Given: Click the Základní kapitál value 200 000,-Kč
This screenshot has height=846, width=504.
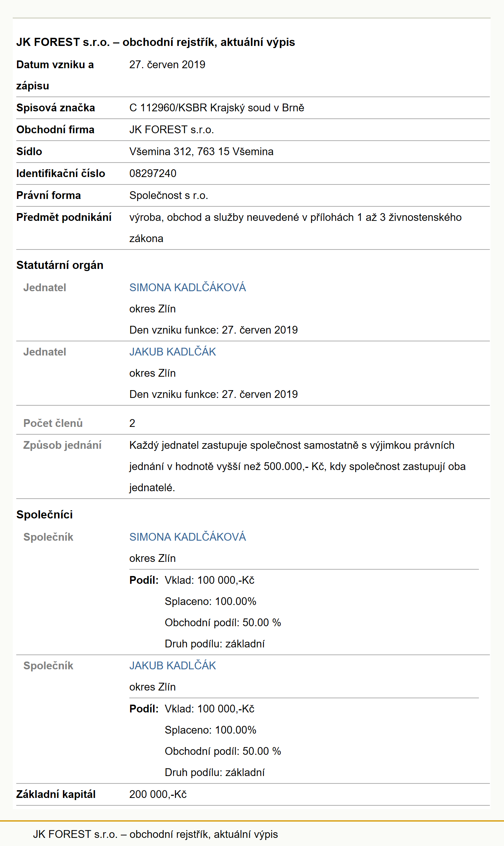Looking at the screenshot, I should coord(158,794).
